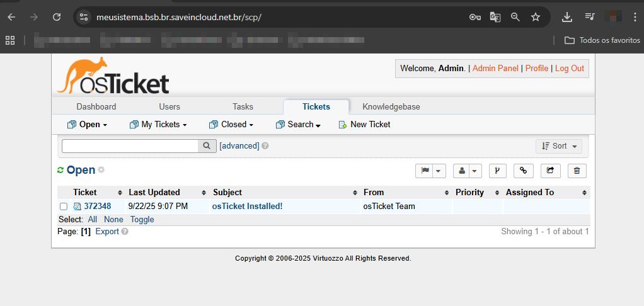Expand the Sort dropdown
The width and height of the screenshot is (644, 306).
[559, 146]
